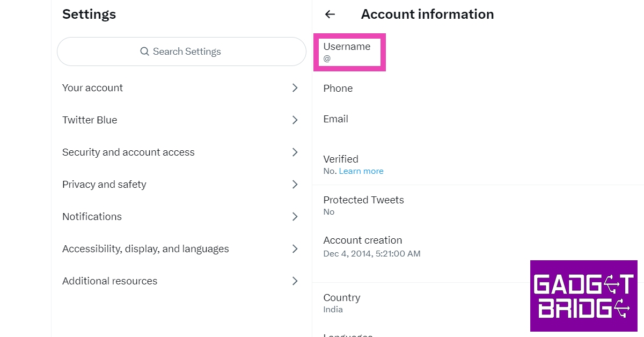Viewport: 644px width, 337px height.
Task: Click the back arrow beside Account information
Action: pos(330,14)
